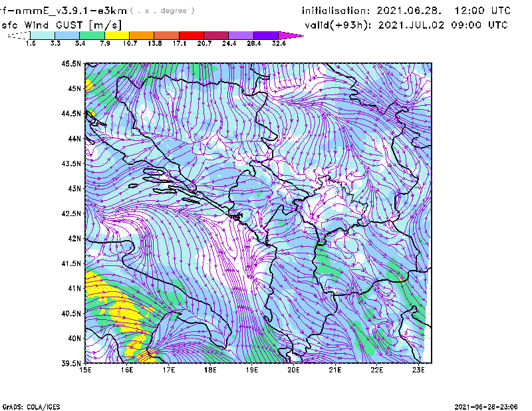Click the legend value 3.3
Image resolution: width=532 pixels, height=411 pixels.
pyautogui.click(x=55, y=43)
